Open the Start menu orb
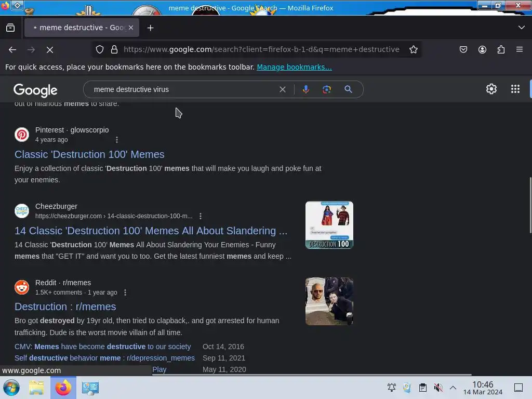Image resolution: width=532 pixels, height=399 pixels. pos(11,388)
